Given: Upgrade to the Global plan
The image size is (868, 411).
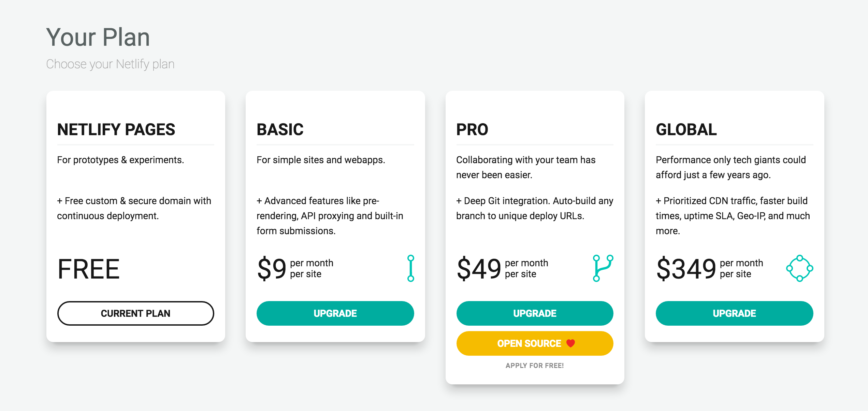Looking at the screenshot, I should (x=734, y=313).
